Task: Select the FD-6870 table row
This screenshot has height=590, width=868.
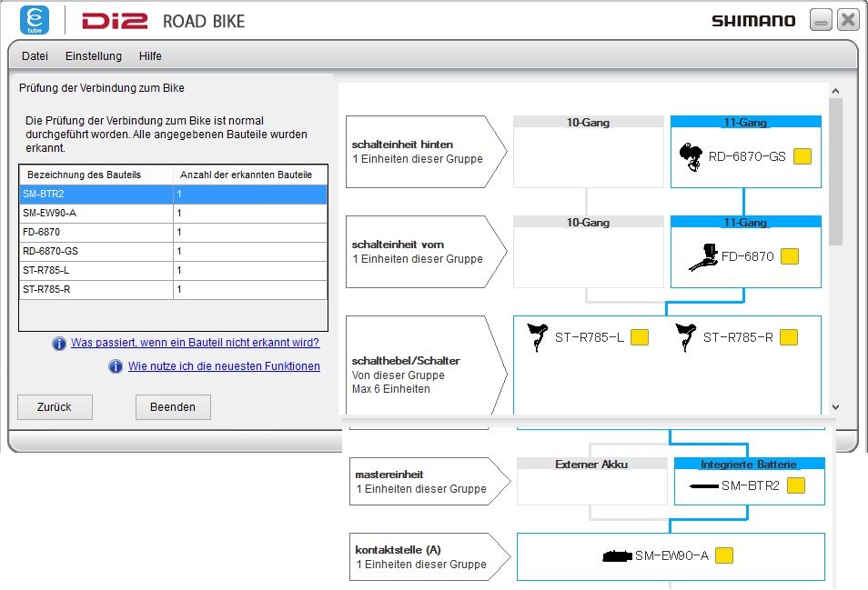Action: 173,232
